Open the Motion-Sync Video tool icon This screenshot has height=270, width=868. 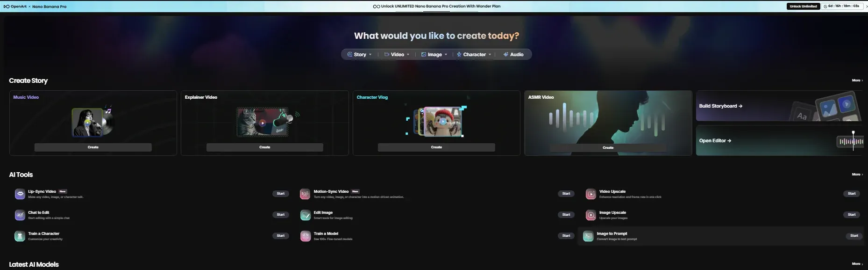coord(306,194)
